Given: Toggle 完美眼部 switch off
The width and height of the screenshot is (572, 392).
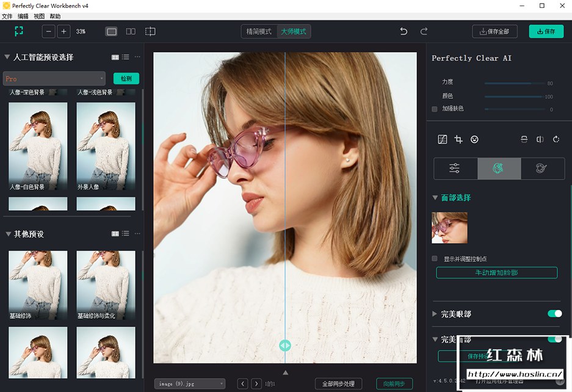Looking at the screenshot, I should (555, 313).
